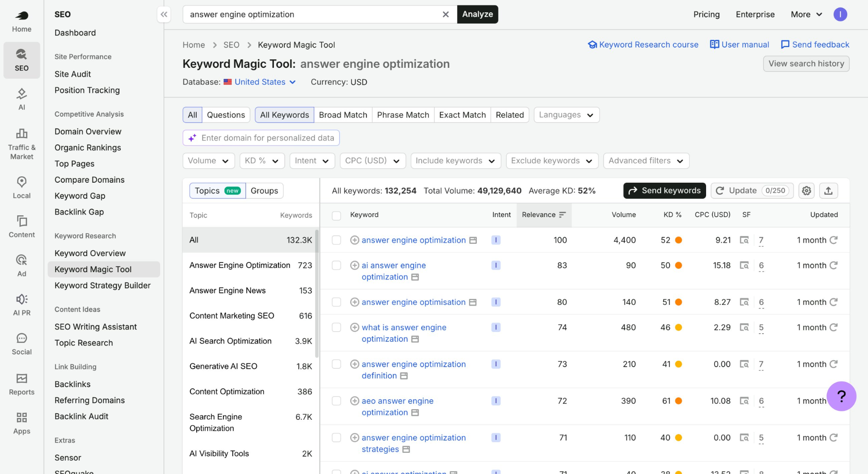Screen dimensions: 868x474
Task: Open SERP icon for 'what is answer engine optimization'
Action: [x=744, y=327]
